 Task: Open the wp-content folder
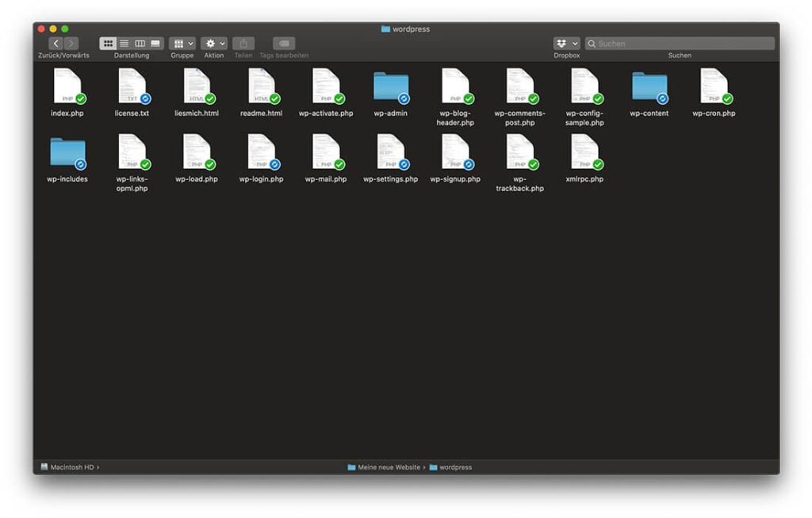[x=649, y=87]
